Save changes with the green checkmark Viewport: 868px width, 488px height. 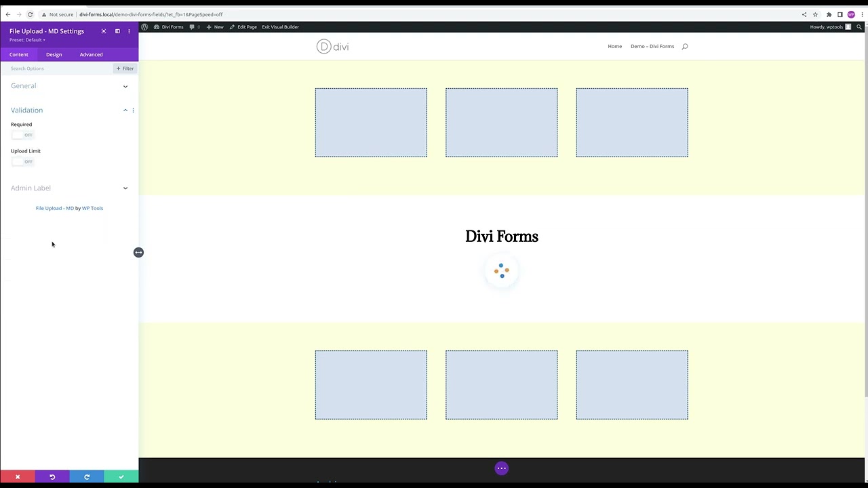click(x=121, y=477)
